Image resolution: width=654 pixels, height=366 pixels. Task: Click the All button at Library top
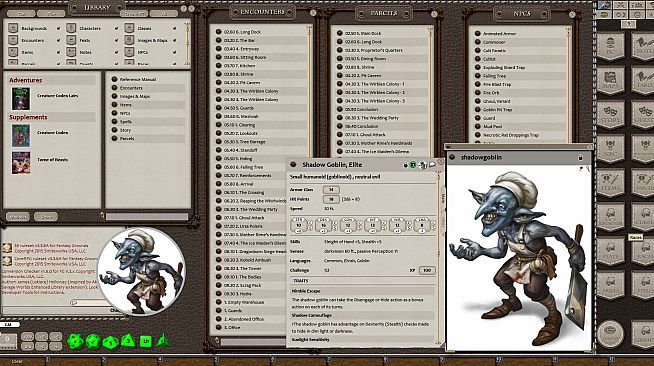tap(163, 14)
